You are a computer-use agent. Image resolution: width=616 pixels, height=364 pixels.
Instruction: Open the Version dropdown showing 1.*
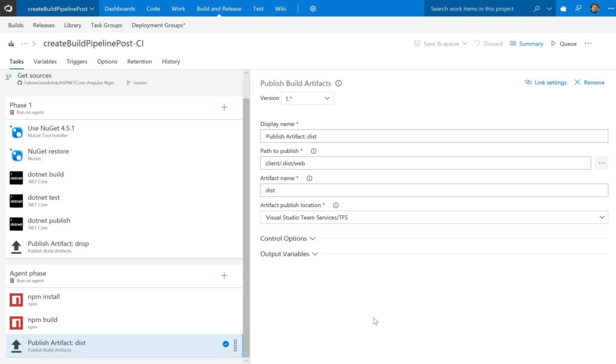click(x=307, y=98)
